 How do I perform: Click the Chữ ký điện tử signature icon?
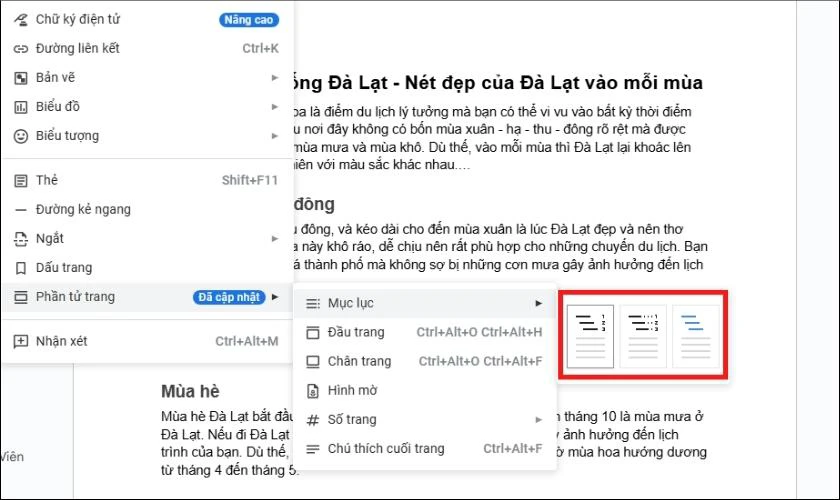[21, 20]
